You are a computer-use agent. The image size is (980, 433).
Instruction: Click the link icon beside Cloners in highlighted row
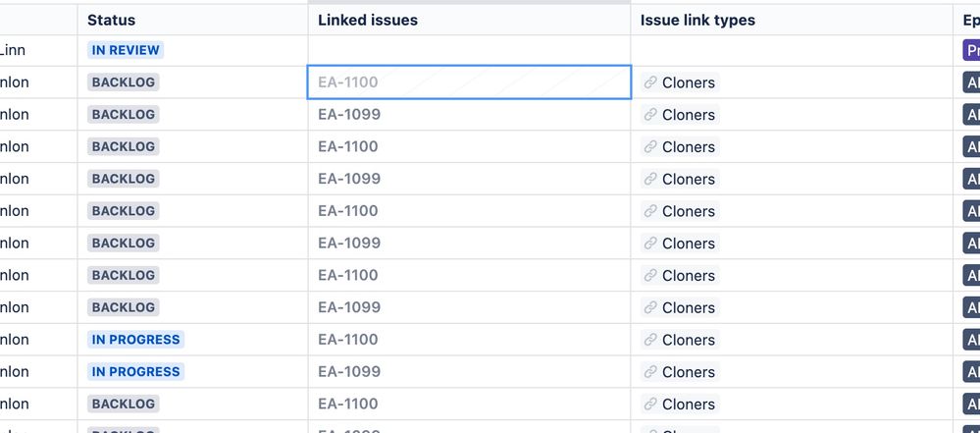(x=650, y=82)
